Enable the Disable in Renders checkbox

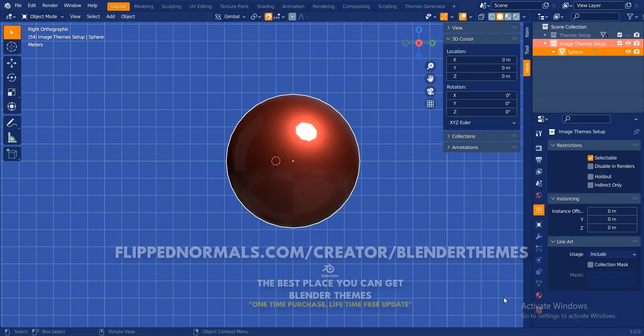click(591, 166)
